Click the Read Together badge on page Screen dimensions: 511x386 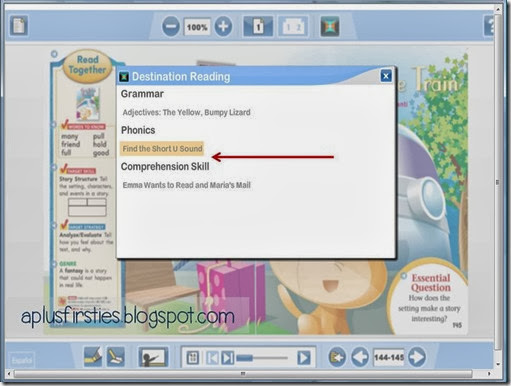tap(87, 65)
